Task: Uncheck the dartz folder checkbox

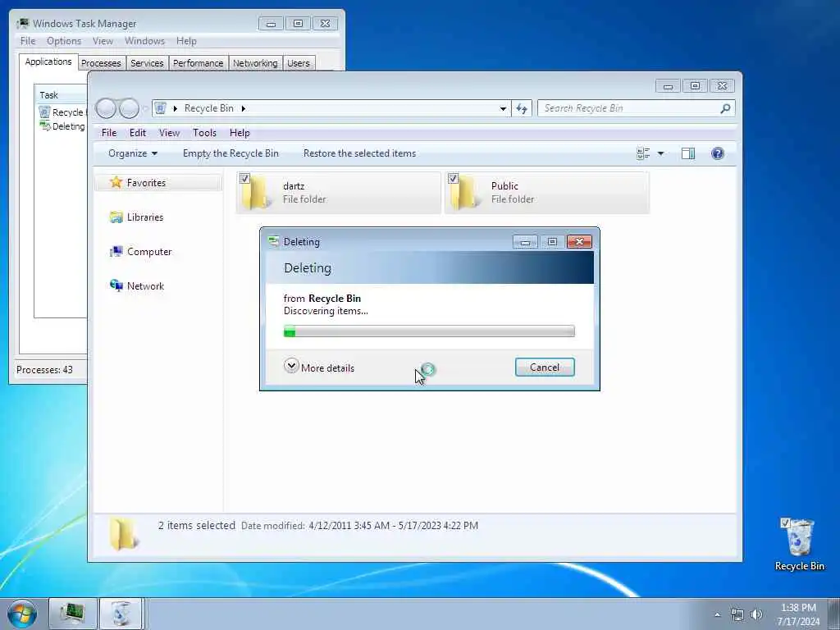Action: tap(244, 178)
